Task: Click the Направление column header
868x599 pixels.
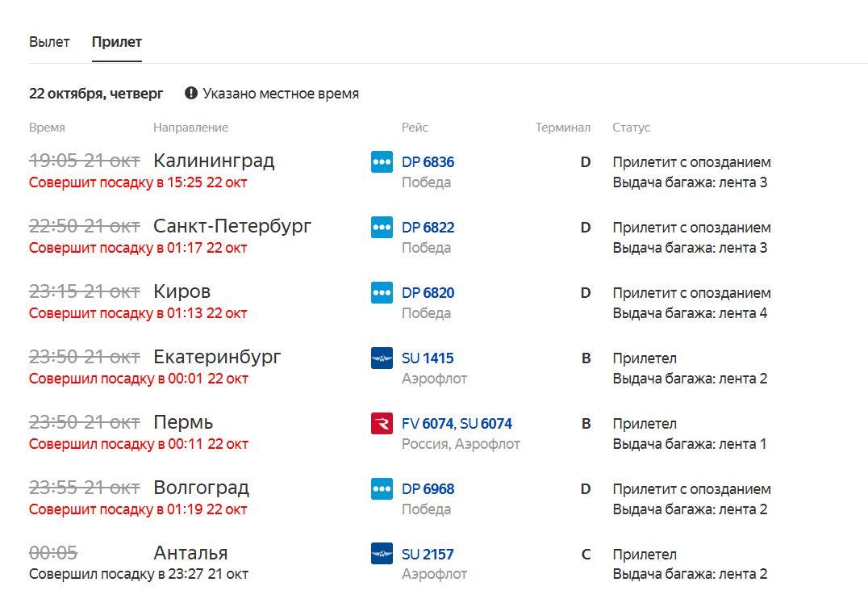Action: point(190,128)
